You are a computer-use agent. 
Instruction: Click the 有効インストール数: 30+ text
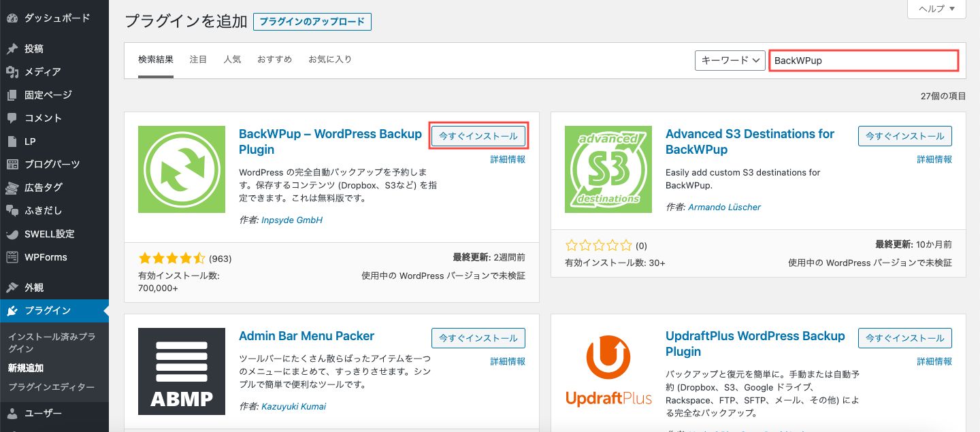615,263
